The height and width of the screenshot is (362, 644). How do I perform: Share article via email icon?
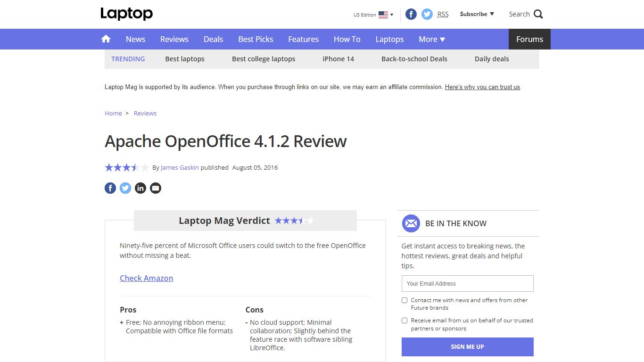(x=156, y=188)
